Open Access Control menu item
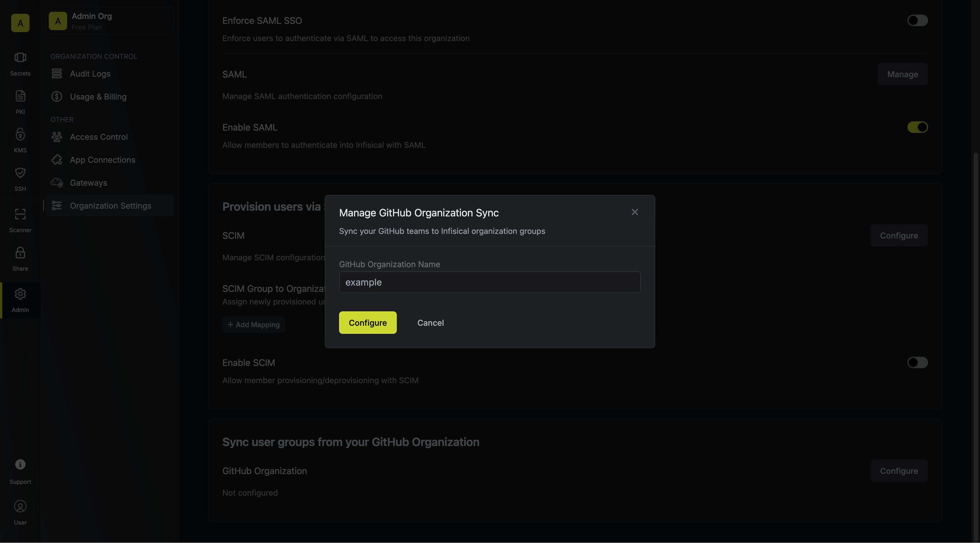Viewport: 980px width, 543px height. coord(110,137)
